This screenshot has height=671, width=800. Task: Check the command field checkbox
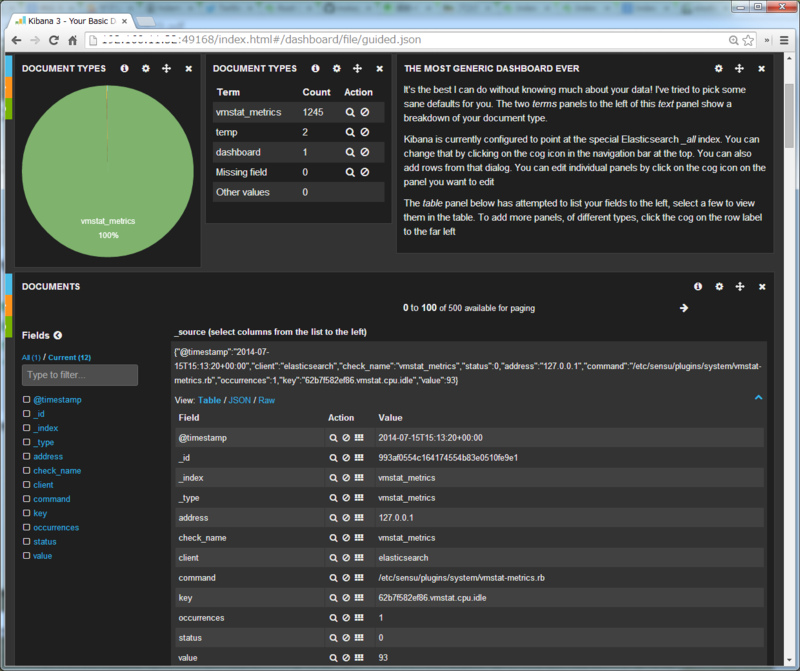[x=27, y=499]
